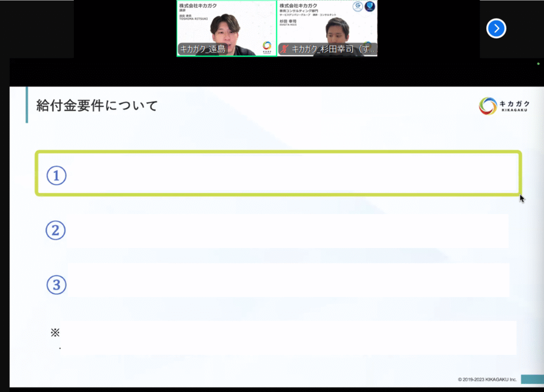The image size is (544, 392).
Task: Click the キカガク_杉田幸司 name label
Action: point(333,49)
